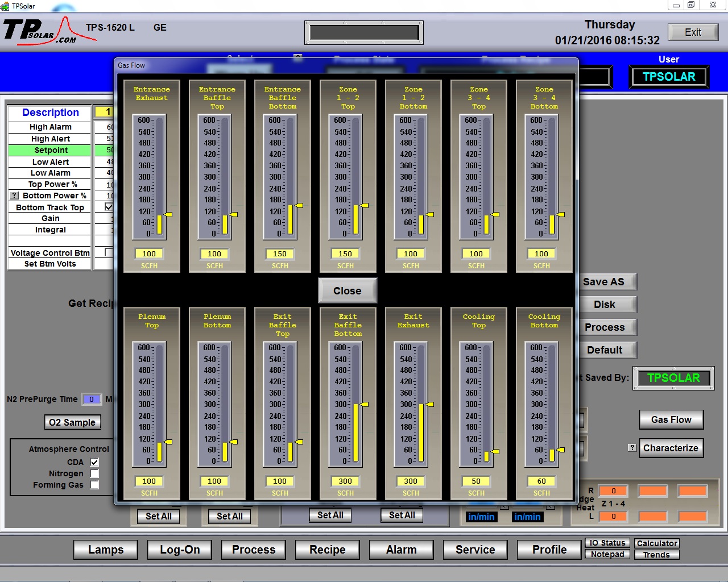
Task: Select the Entrance Baffle Top SCFH value
Action: [214, 254]
